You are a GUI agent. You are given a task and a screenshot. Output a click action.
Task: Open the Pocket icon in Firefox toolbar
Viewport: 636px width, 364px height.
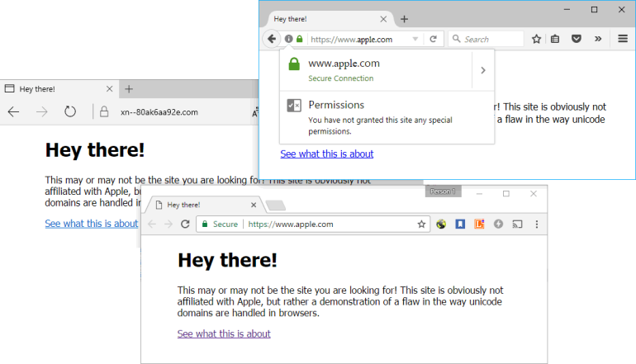coord(577,39)
